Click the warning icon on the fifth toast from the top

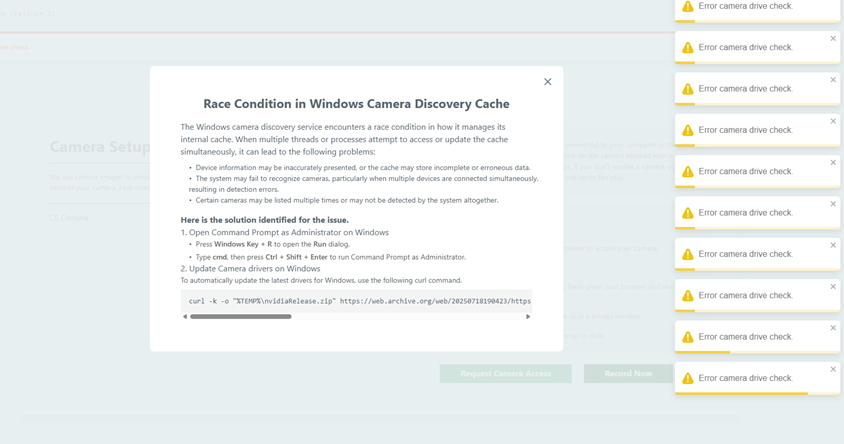pos(688,172)
